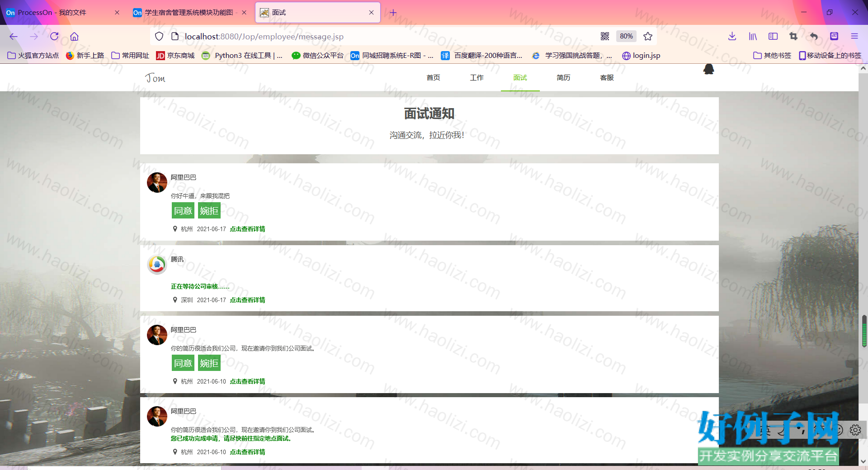Open Python3 在线工具 bookmark

[242, 56]
